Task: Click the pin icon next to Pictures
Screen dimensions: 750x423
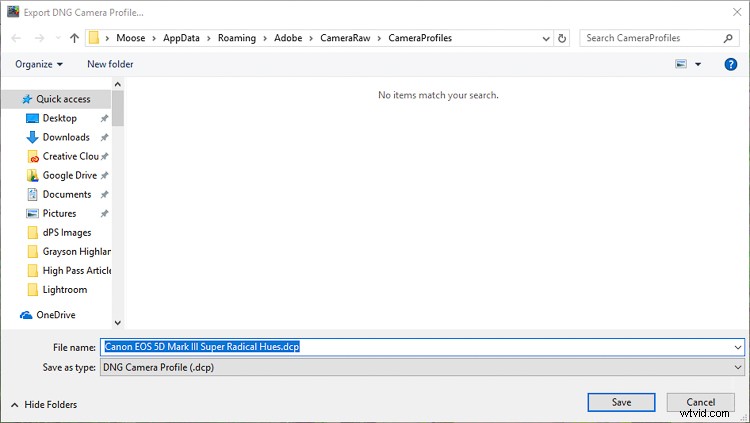Action: 104,213
